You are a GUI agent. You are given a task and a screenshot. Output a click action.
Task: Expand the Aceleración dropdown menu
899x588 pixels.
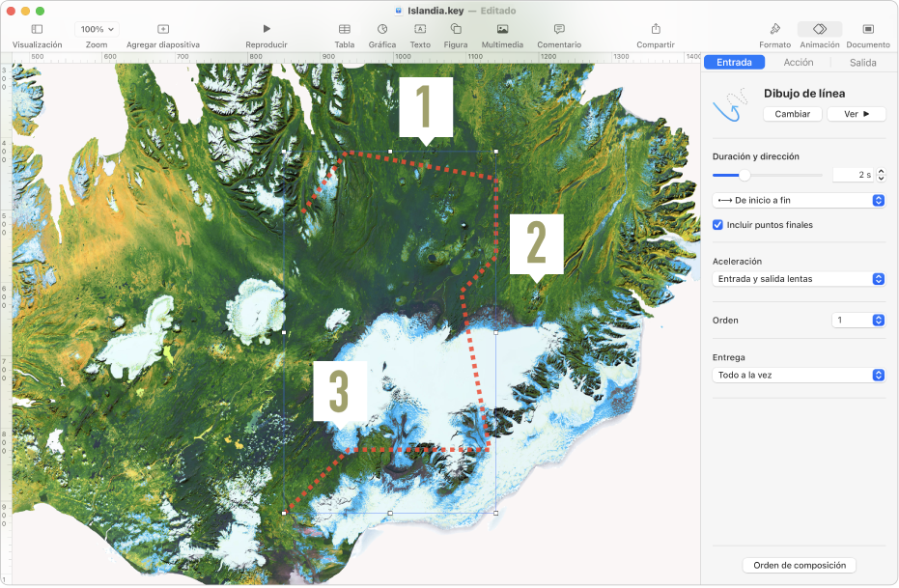[x=799, y=279]
